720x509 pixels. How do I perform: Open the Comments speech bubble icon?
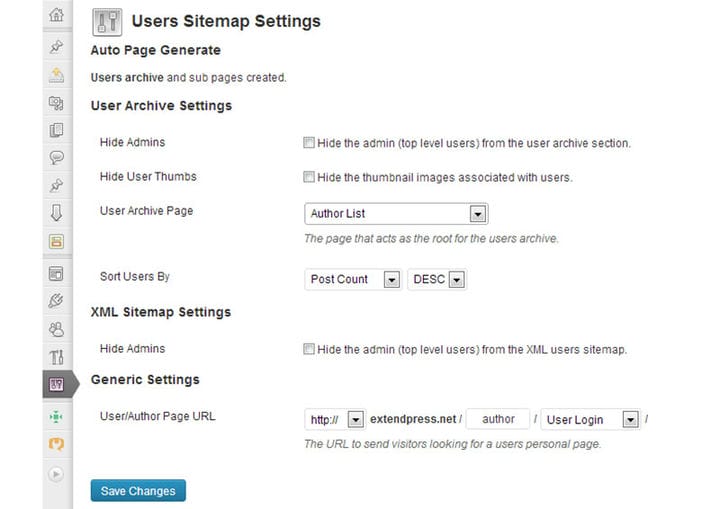[x=56, y=158]
